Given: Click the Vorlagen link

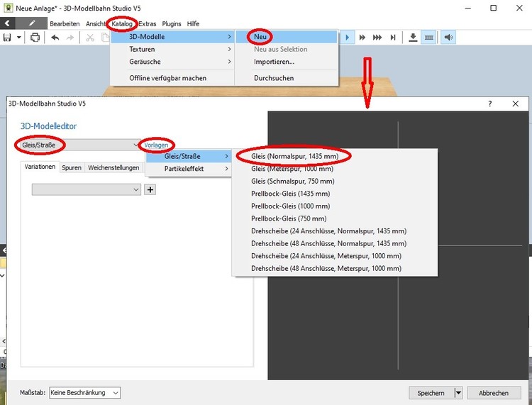Looking at the screenshot, I should pos(156,145).
